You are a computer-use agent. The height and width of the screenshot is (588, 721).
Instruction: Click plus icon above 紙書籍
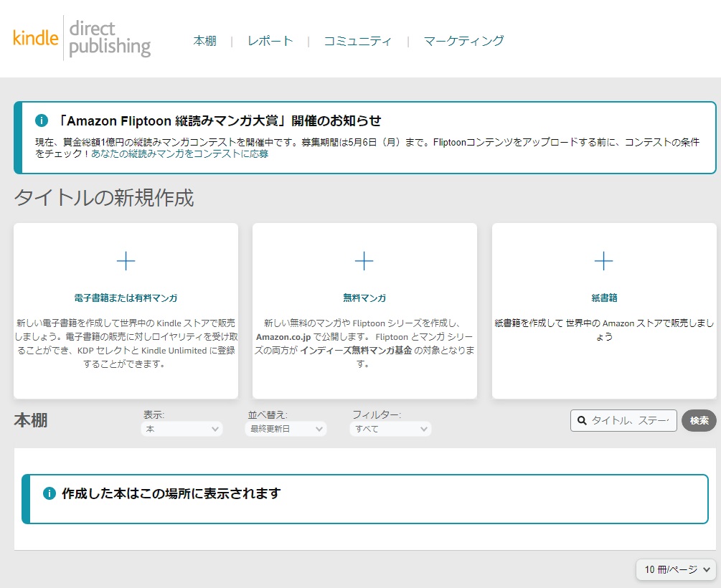click(603, 261)
